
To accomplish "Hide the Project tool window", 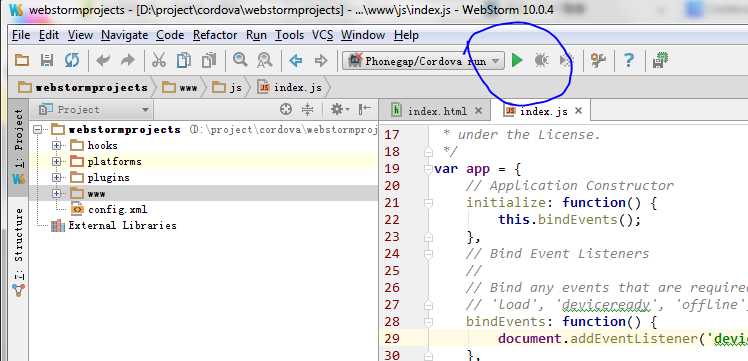I will [365, 109].
